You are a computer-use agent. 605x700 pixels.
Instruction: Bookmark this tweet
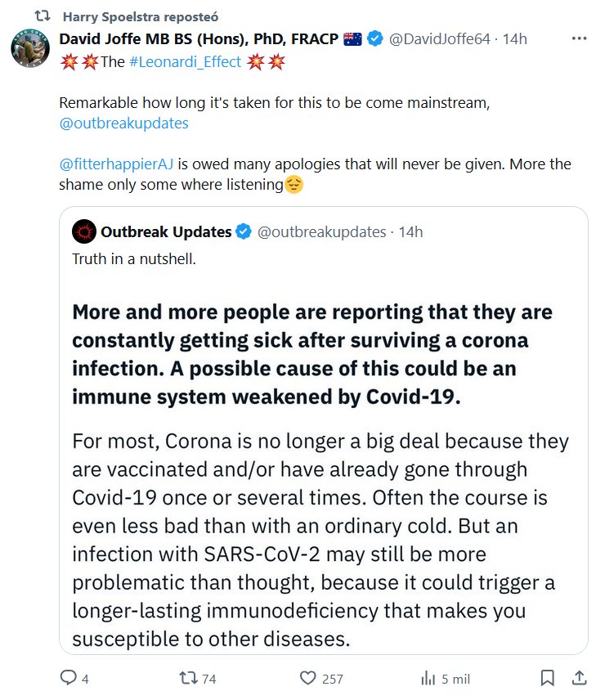[x=547, y=678]
